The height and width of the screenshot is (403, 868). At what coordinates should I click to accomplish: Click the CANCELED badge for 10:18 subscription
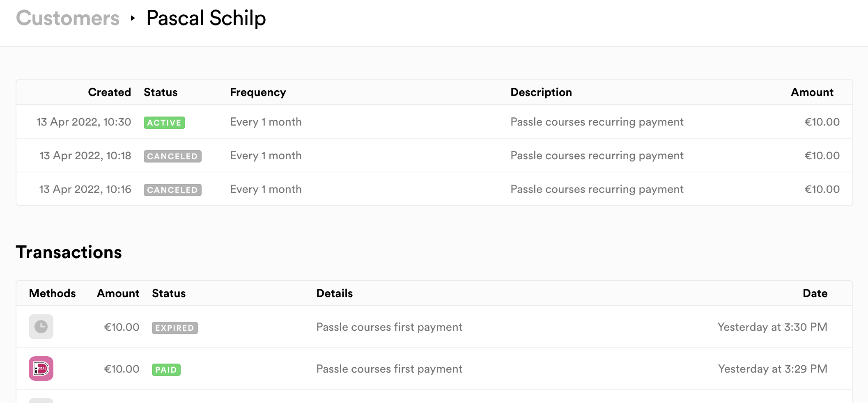click(x=172, y=156)
